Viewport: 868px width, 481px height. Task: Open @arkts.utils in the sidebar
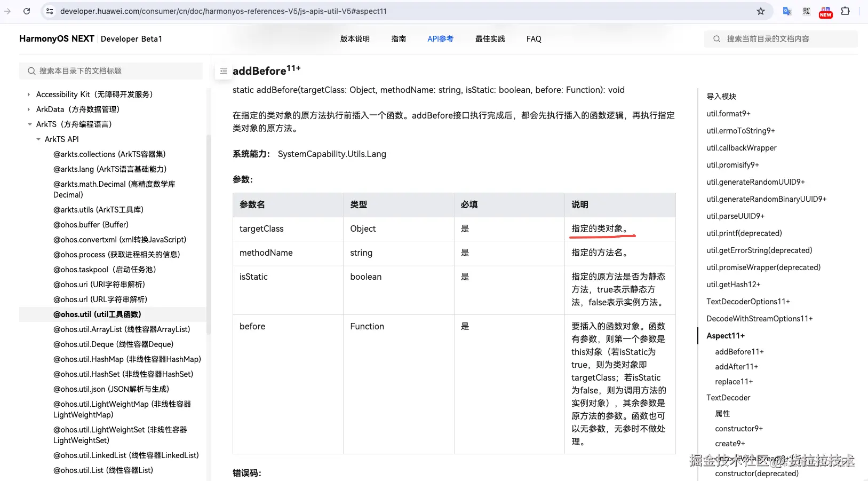(x=98, y=210)
